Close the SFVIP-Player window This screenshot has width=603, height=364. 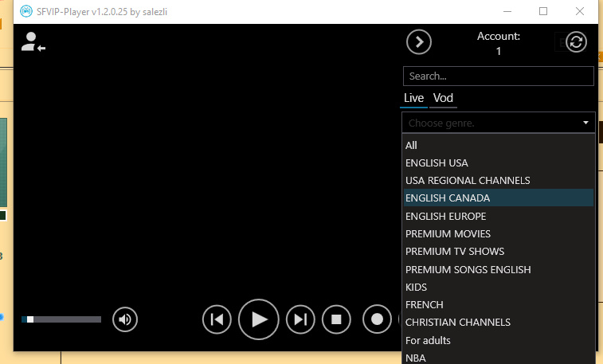[x=580, y=11]
